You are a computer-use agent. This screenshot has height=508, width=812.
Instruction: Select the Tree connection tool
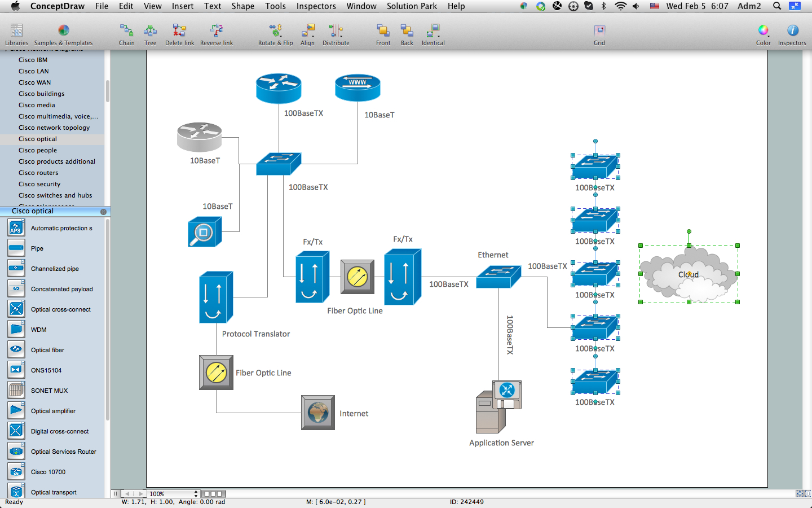click(150, 34)
